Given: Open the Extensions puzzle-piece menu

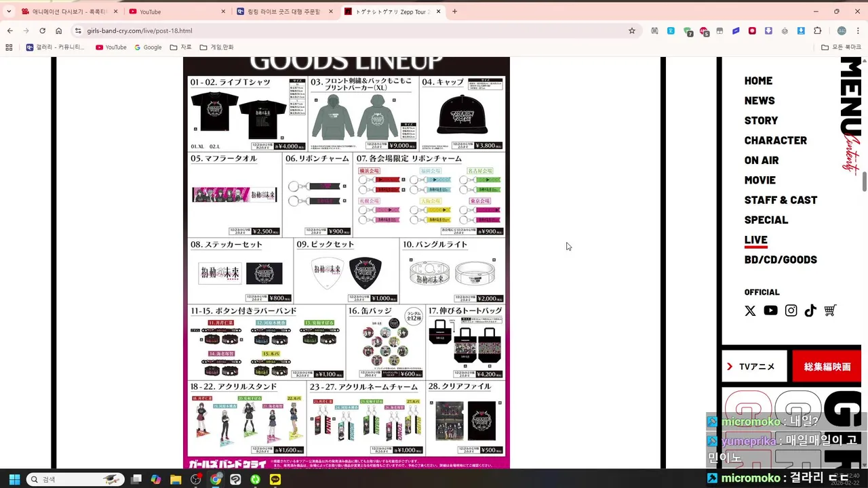Looking at the screenshot, I should pyautogui.click(x=818, y=30).
